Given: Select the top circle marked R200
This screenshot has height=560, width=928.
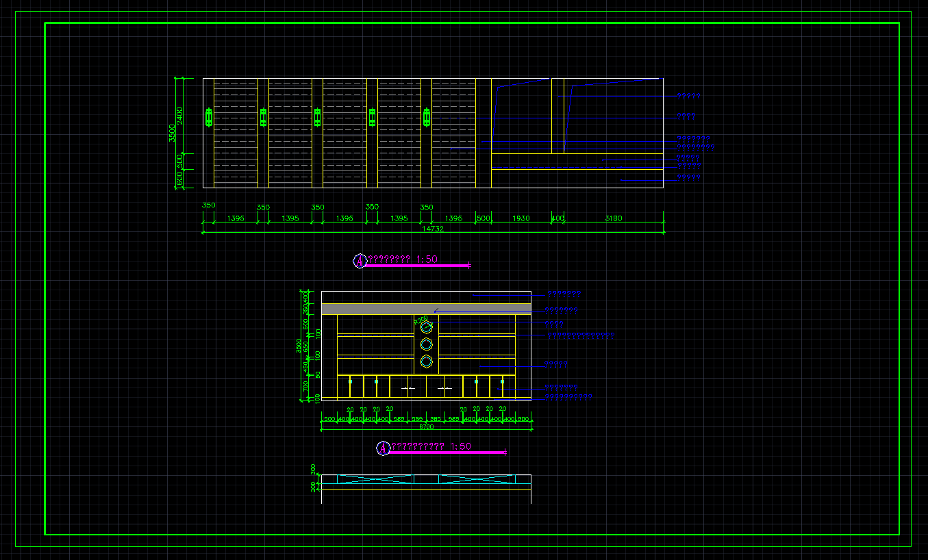Looking at the screenshot, I should click(426, 327).
